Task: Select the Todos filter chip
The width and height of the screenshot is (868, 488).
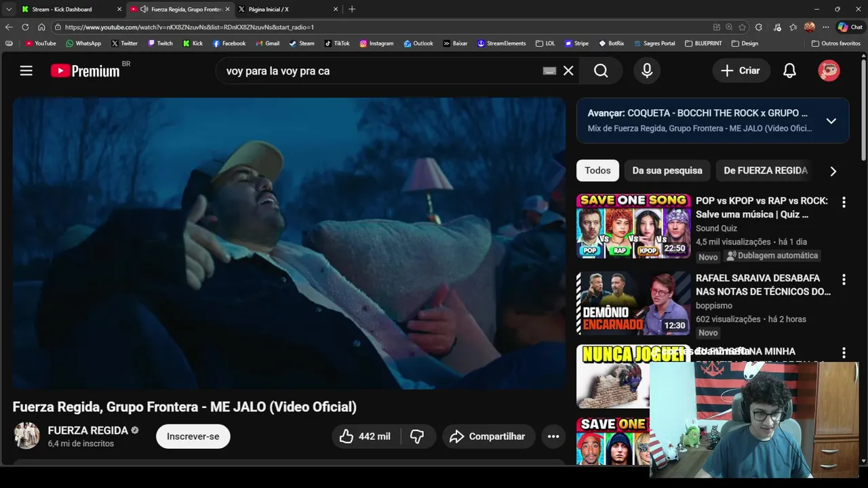Action: point(597,170)
